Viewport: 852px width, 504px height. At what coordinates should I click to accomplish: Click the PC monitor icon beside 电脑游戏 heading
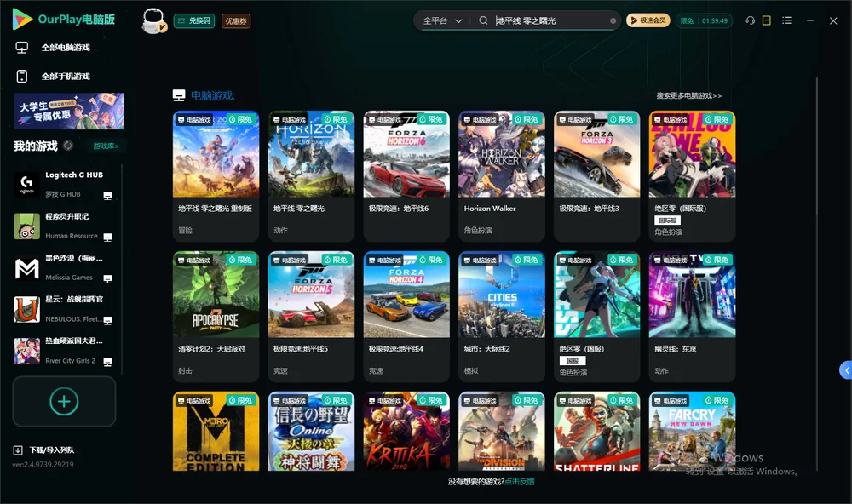click(x=179, y=95)
